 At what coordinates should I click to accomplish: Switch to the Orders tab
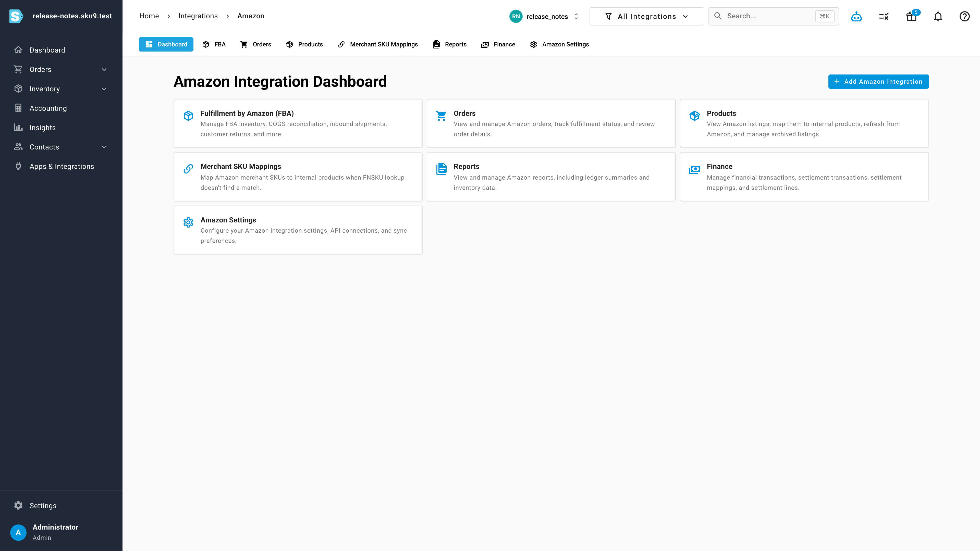256,44
